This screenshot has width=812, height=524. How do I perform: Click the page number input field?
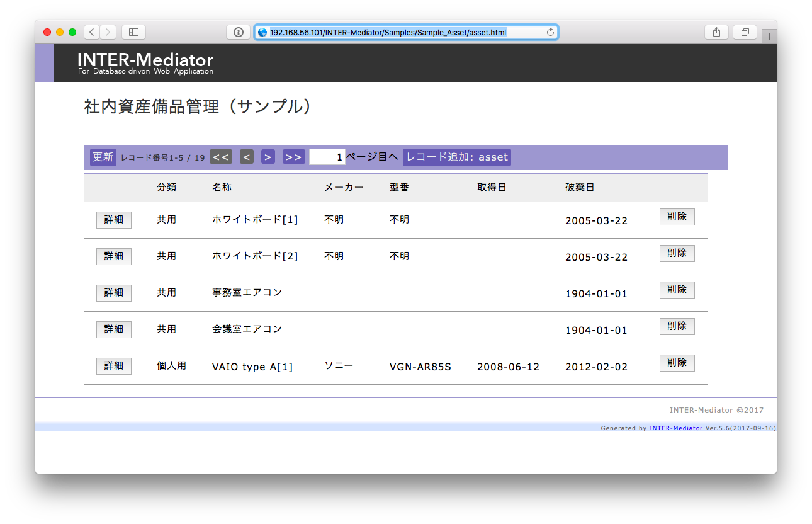[x=327, y=157]
